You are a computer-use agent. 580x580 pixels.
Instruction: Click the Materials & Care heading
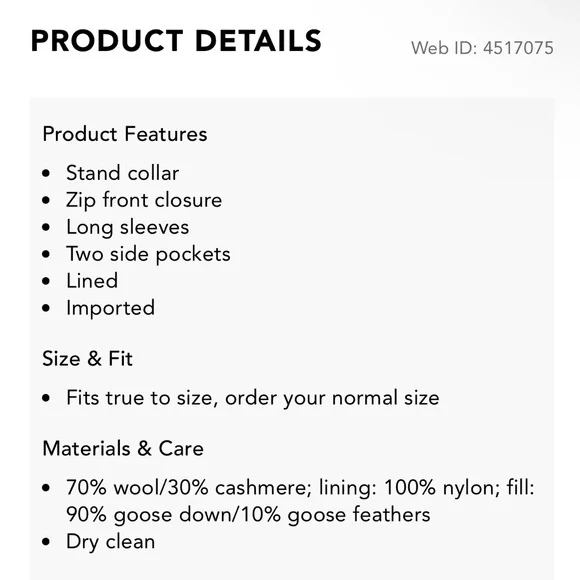point(123,448)
